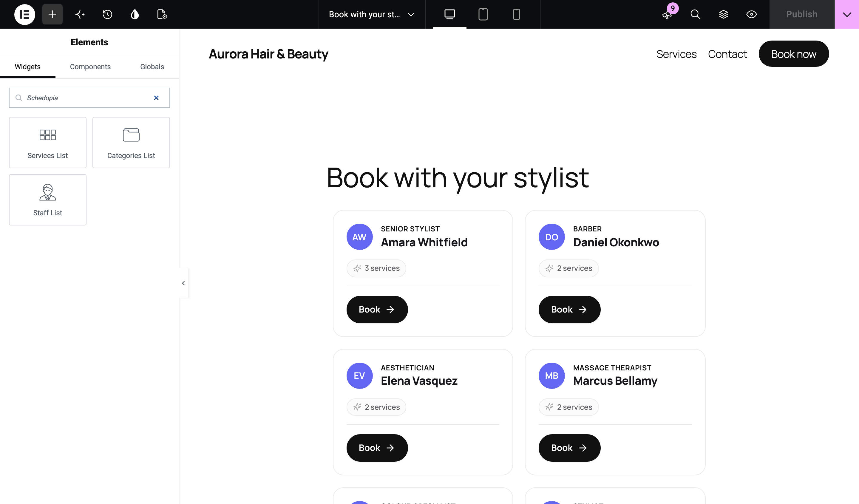Screen dimensions: 859x504
Task: Select the Book with your stylist heading
Action: [458, 178]
